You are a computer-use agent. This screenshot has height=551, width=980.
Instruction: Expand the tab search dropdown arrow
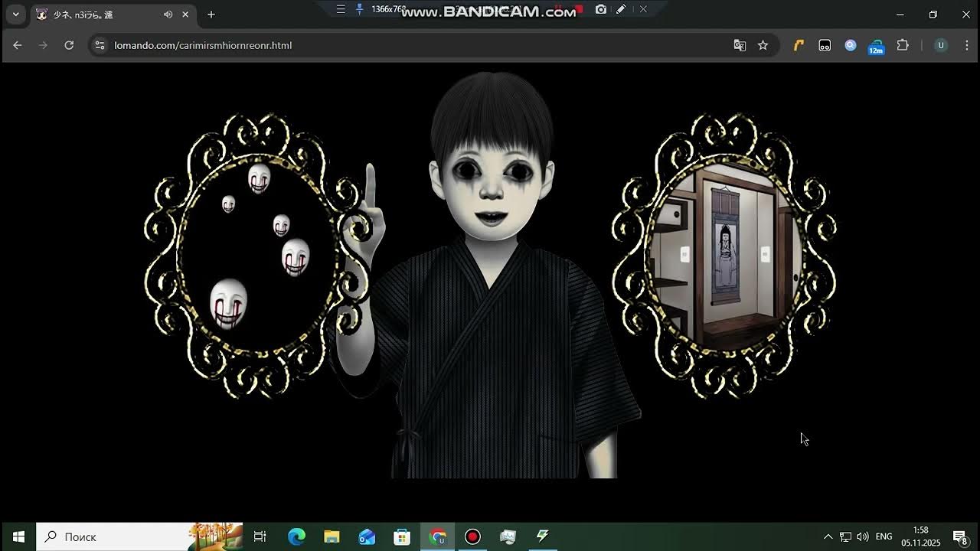click(x=15, y=15)
